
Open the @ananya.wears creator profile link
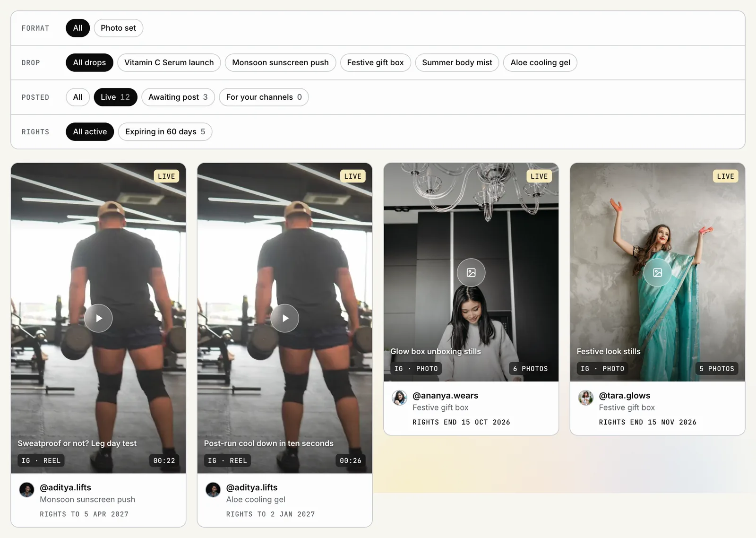[x=445, y=396]
